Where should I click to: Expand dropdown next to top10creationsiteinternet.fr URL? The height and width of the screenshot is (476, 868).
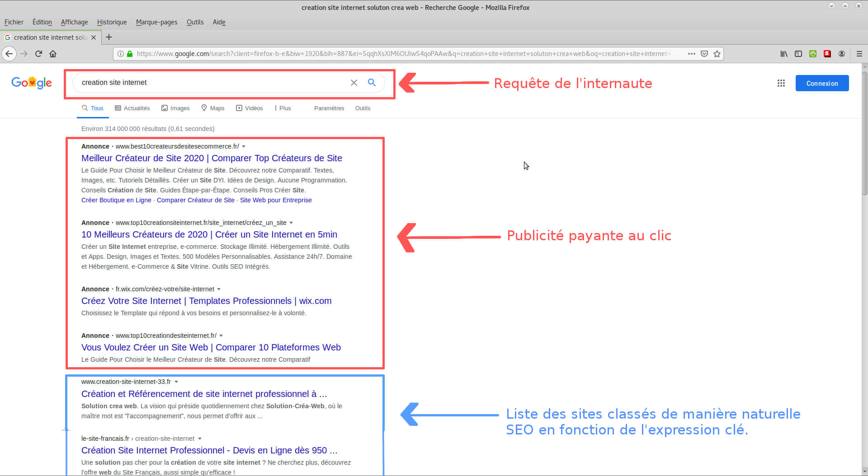[291, 223]
